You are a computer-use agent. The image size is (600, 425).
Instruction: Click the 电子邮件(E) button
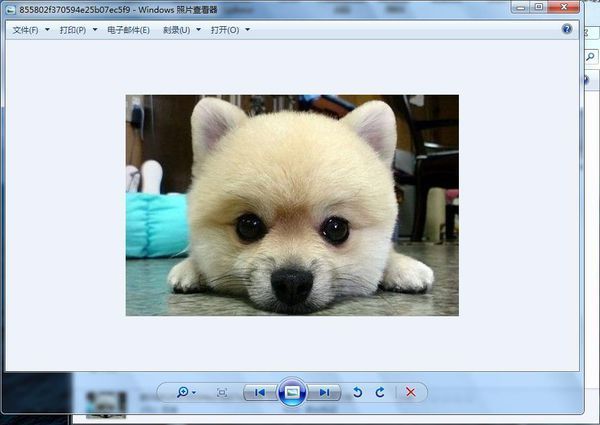(128, 30)
